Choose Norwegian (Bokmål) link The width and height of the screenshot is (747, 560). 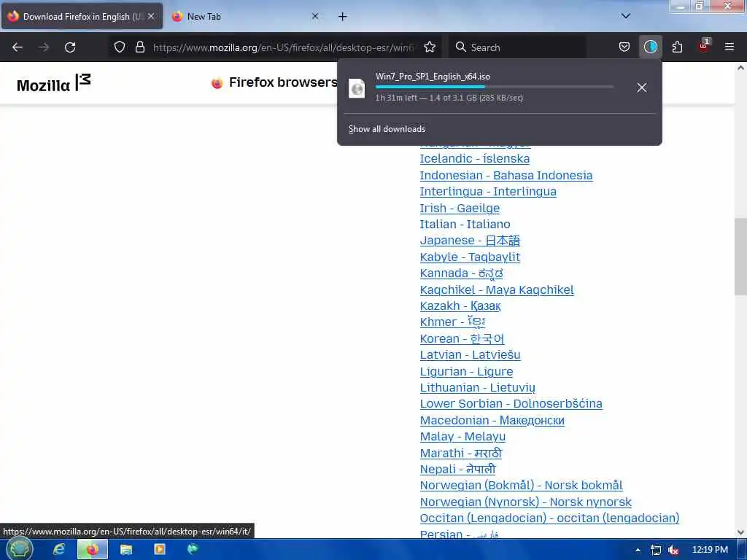pyautogui.click(x=521, y=485)
